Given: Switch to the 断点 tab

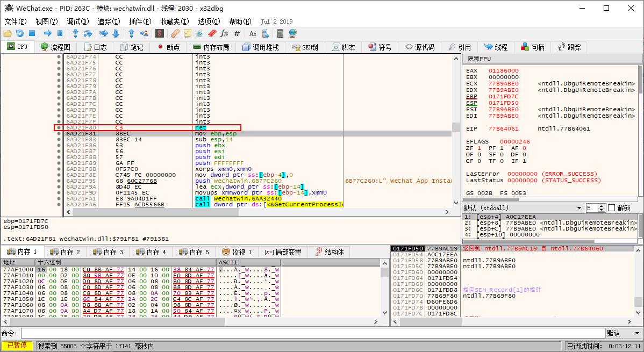Looking at the screenshot, I should point(168,47).
